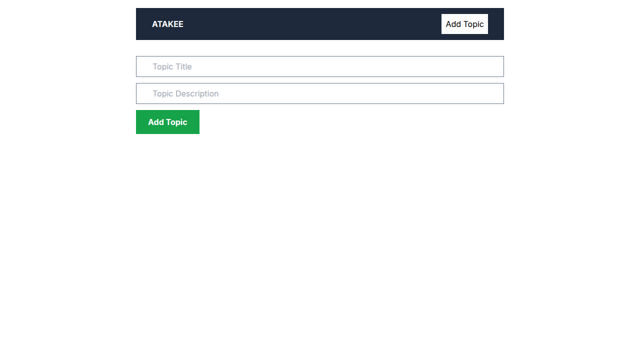Viewport: 640px width, 360px height.
Task: Submit with the green Add Topic button
Action: (168, 122)
